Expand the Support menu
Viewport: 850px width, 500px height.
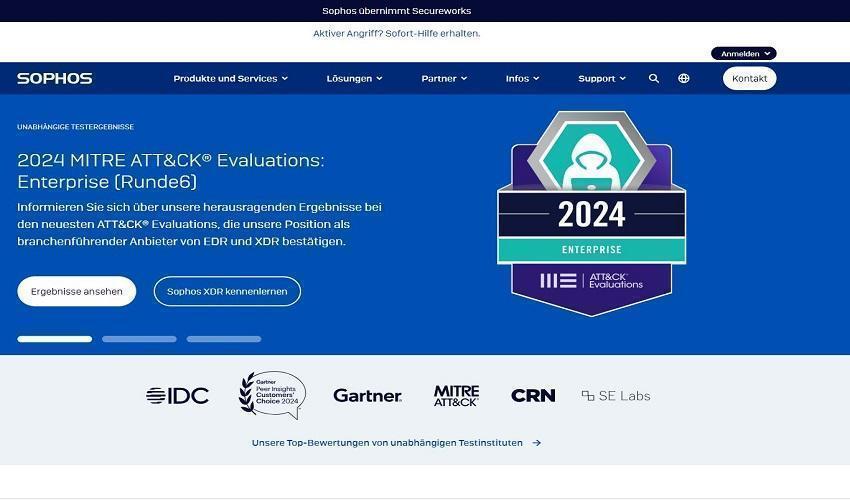coord(602,79)
